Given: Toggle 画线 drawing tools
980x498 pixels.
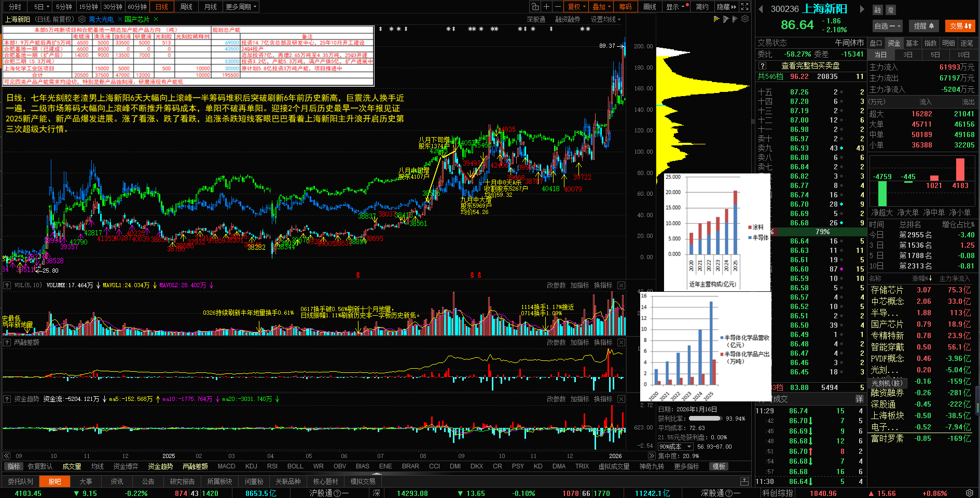Looking at the screenshot, I should pos(650,7).
